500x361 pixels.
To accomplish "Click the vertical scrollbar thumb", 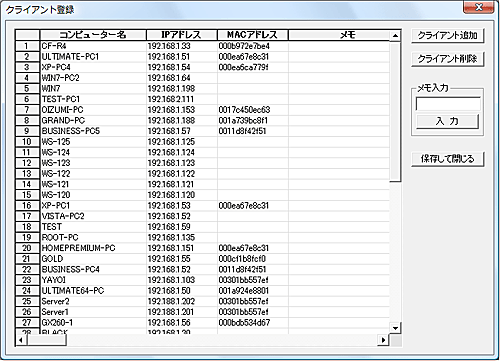I will 395,111.
